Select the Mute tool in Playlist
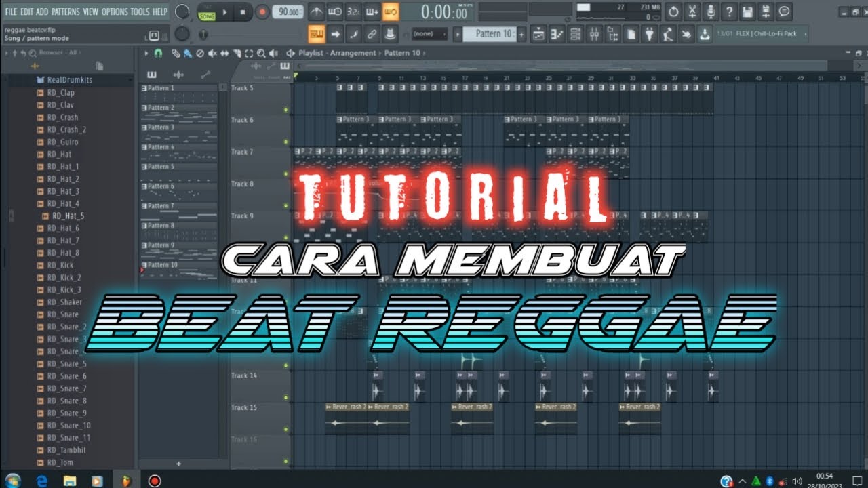The height and width of the screenshot is (488, 868). click(x=212, y=53)
